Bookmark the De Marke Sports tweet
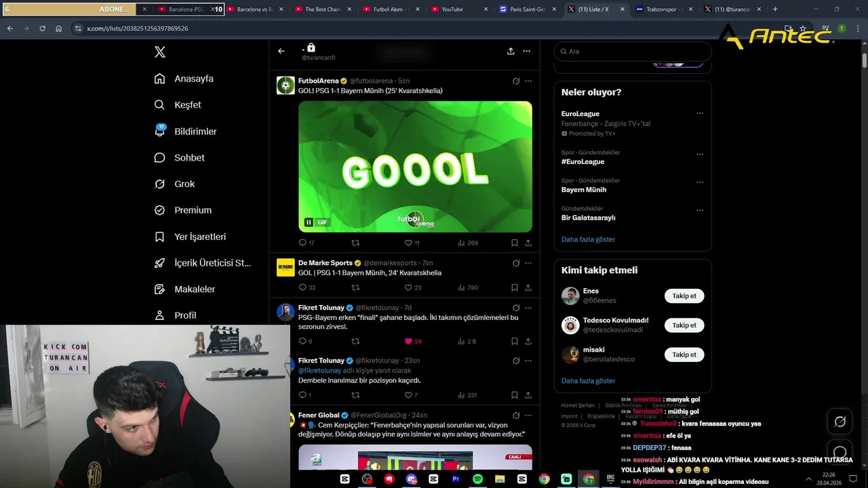The width and height of the screenshot is (868, 488). [514, 287]
